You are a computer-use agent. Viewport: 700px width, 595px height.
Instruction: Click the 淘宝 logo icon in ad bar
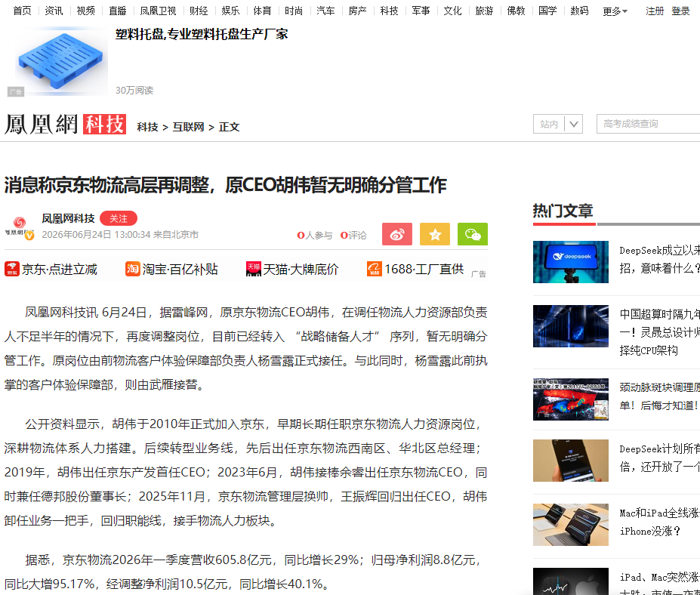133,269
